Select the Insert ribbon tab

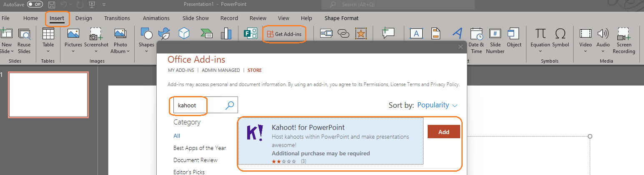pos(57,18)
